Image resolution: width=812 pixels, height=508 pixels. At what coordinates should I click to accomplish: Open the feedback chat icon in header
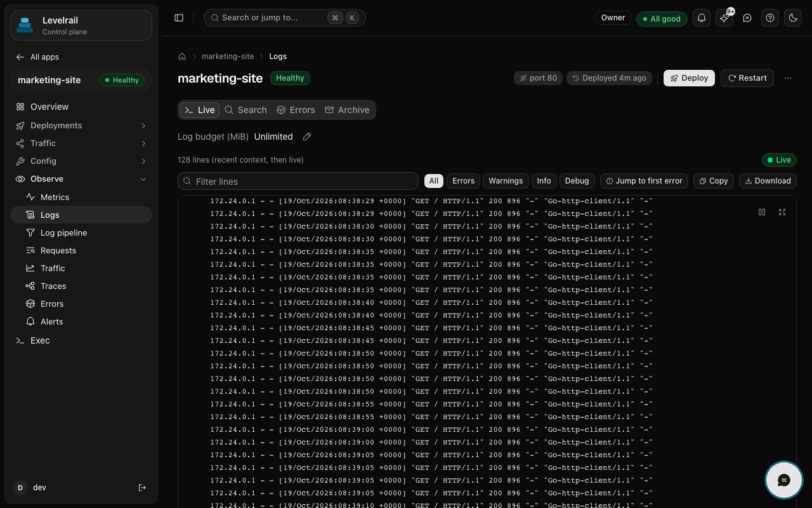[x=747, y=18]
